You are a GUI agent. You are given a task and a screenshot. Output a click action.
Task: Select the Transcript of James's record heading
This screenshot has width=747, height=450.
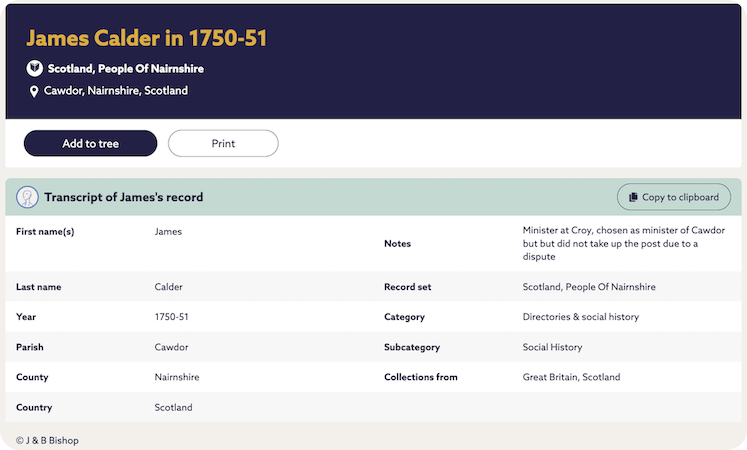pyautogui.click(x=124, y=197)
